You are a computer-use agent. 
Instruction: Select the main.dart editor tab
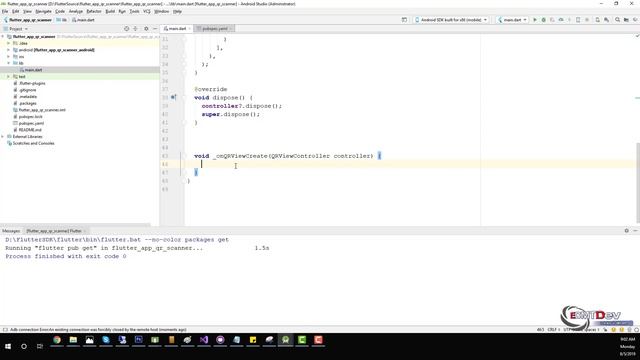pyautogui.click(x=177, y=29)
